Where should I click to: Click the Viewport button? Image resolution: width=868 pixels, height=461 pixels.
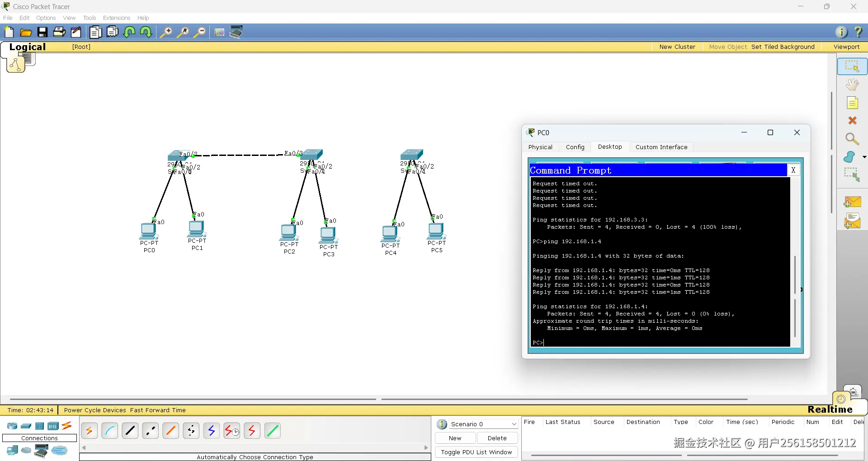pyautogui.click(x=846, y=47)
